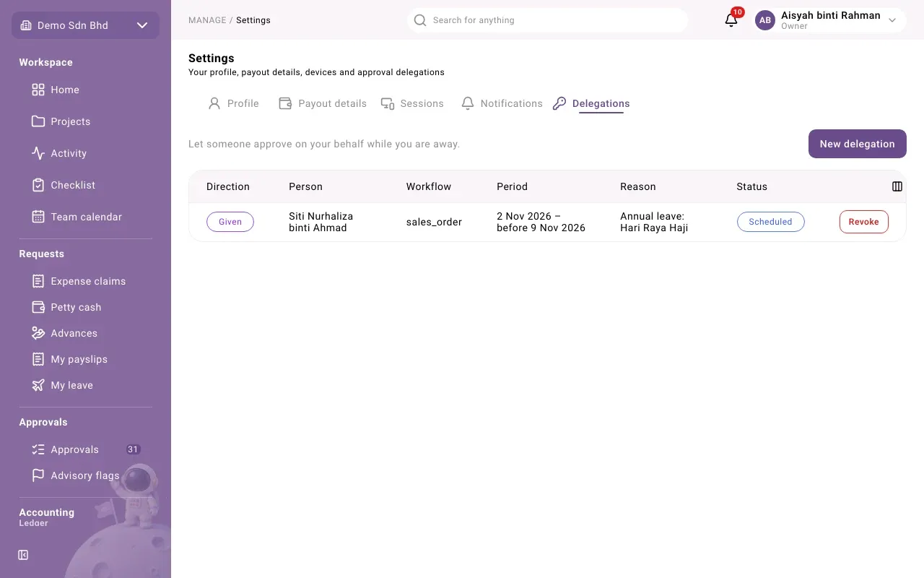Click the Reason column header
Screen dimensions: 924x578
638,186
